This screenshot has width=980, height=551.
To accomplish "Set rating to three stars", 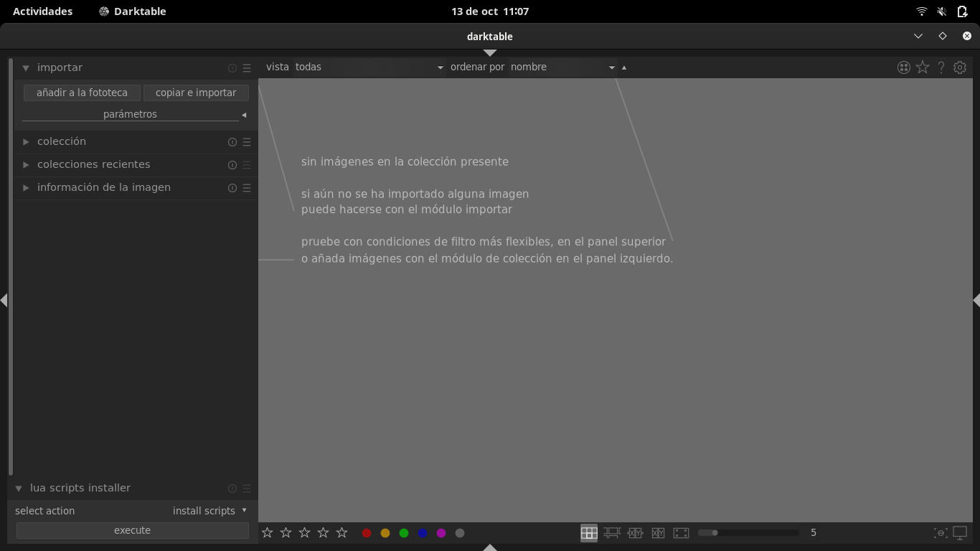I will pos(305,532).
